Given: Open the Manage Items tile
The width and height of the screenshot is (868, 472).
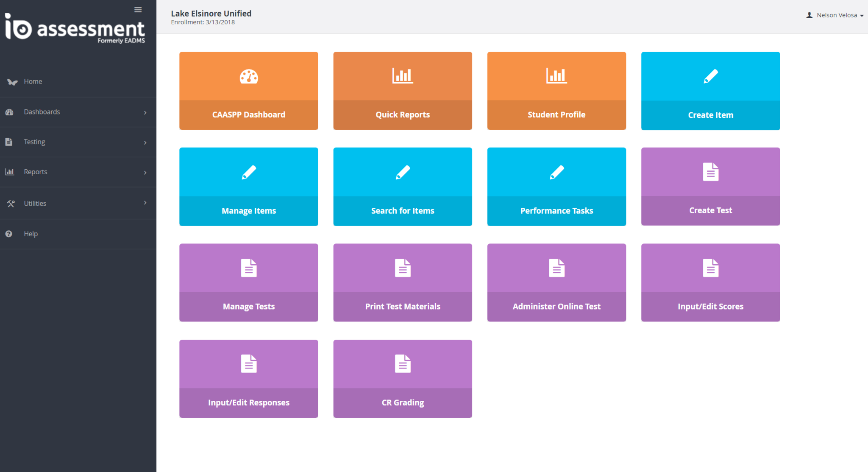Looking at the screenshot, I should point(249,187).
